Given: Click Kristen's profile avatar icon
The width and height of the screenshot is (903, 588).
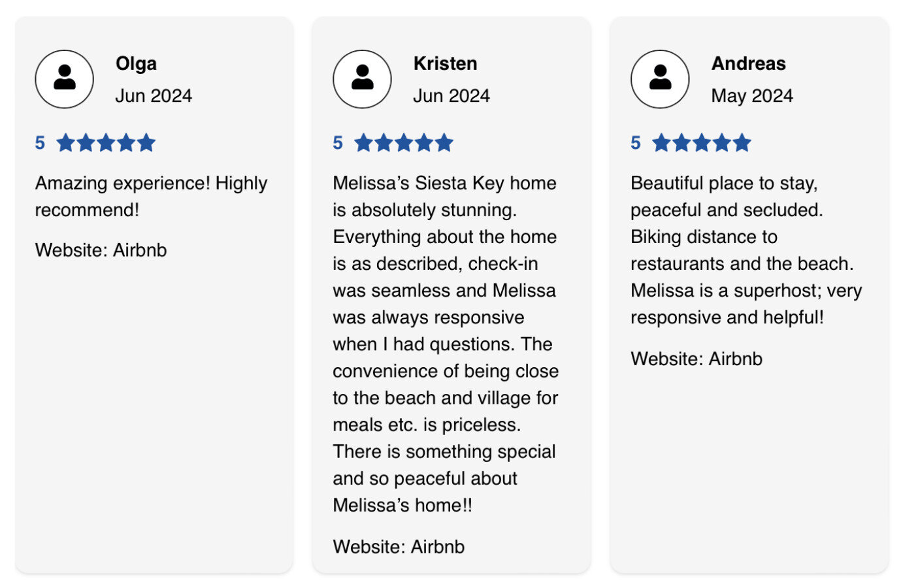Looking at the screenshot, I should pos(362,79).
